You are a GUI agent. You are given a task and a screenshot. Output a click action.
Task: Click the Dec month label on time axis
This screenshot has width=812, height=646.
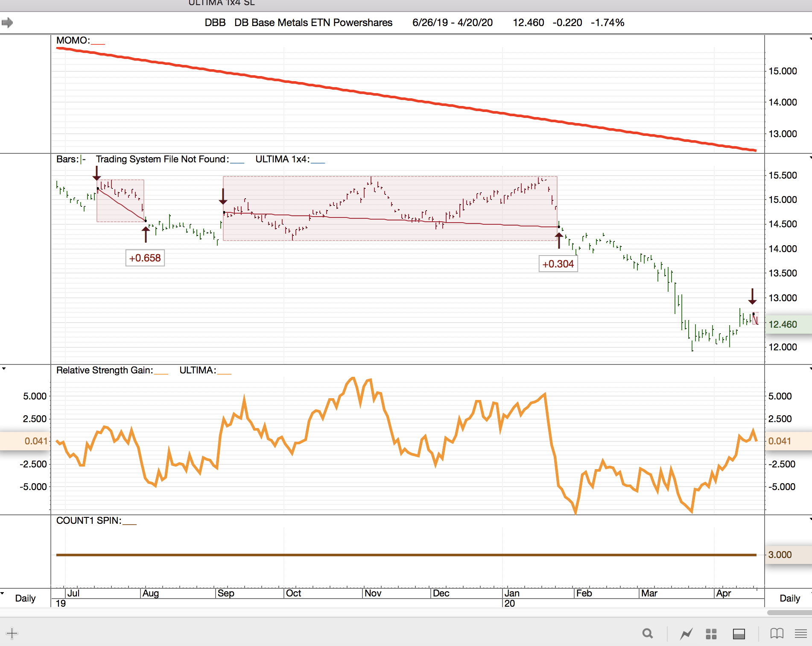441,593
